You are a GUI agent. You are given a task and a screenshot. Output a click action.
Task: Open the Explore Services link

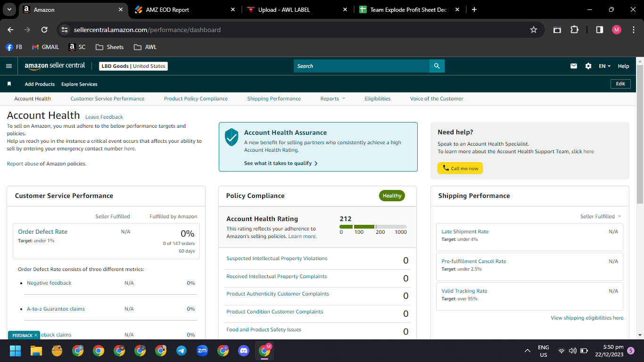pos(79,84)
